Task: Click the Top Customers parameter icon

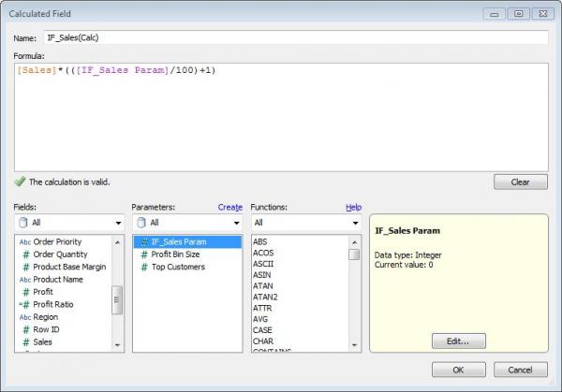Action: click(143, 267)
